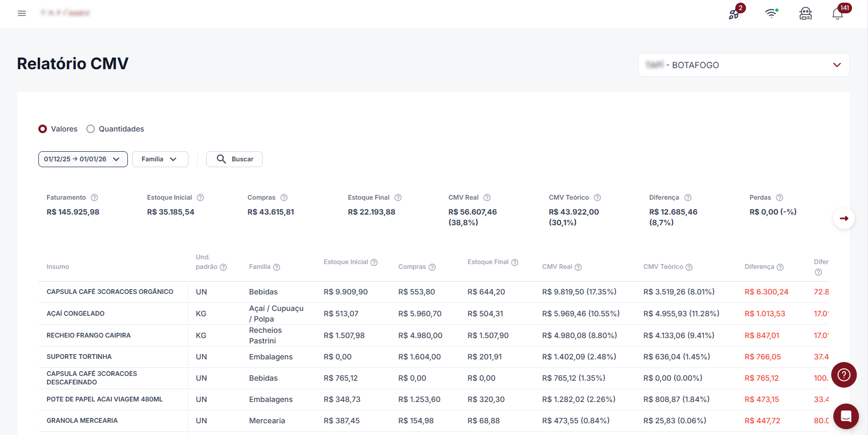Open the chat widget at bottom right
The height and width of the screenshot is (435, 868).
(x=846, y=416)
